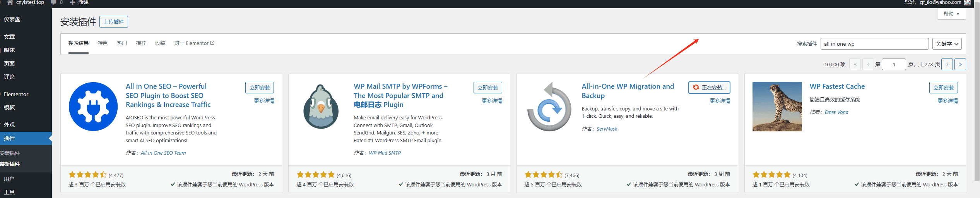Click the plugin search input field
This screenshot has width=980, height=198.
point(874,44)
